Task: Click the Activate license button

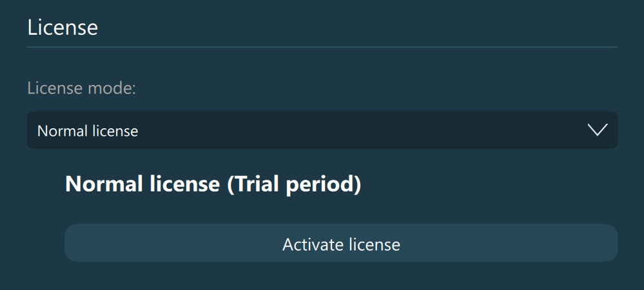Action: point(341,244)
